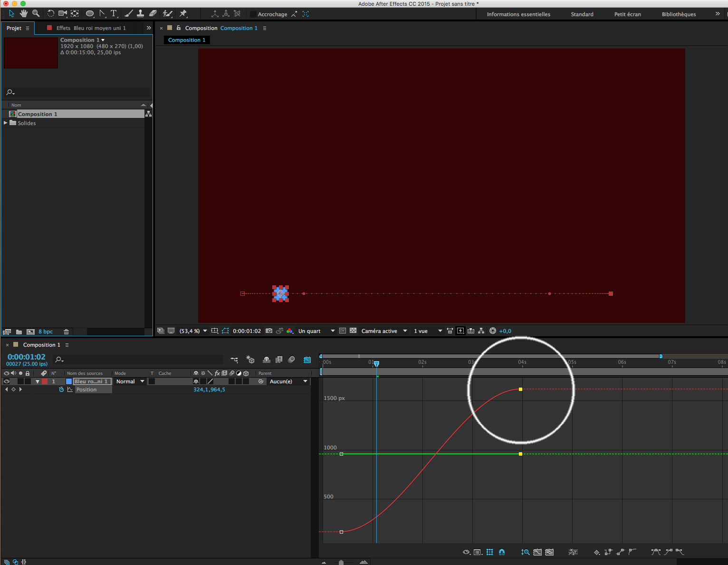Pick the Rotation tool

[50, 14]
